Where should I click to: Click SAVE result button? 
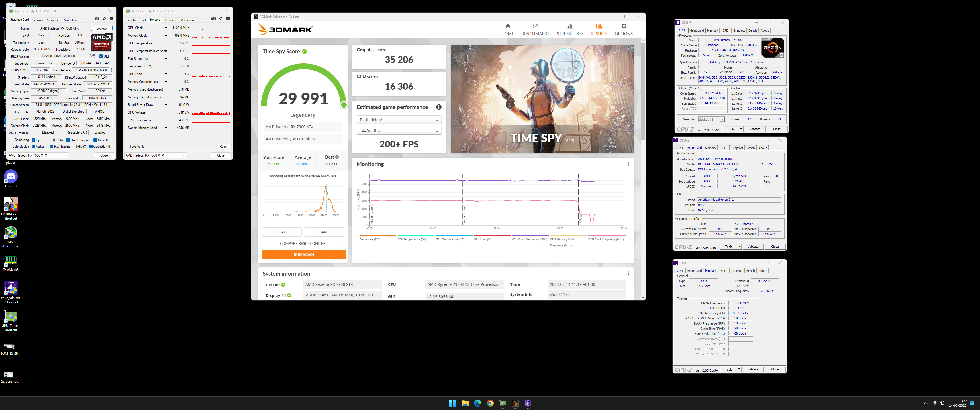(x=324, y=232)
